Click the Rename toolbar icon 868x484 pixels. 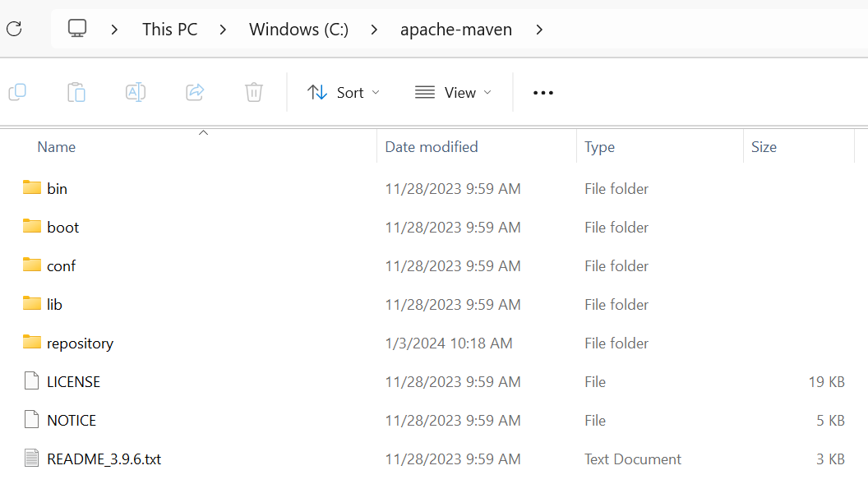coord(136,92)
